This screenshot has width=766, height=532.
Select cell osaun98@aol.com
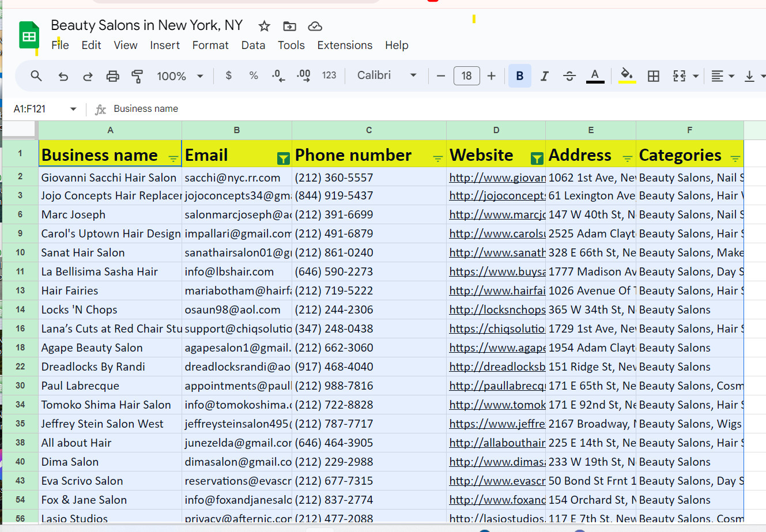[237, 310]
